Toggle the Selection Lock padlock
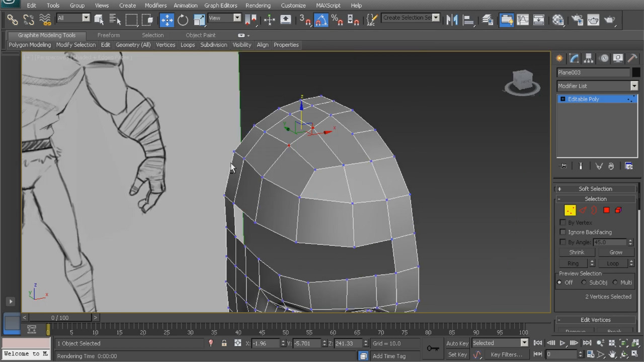Image resolution: width=644 pixels, height=362 pixels. [224, 343]
